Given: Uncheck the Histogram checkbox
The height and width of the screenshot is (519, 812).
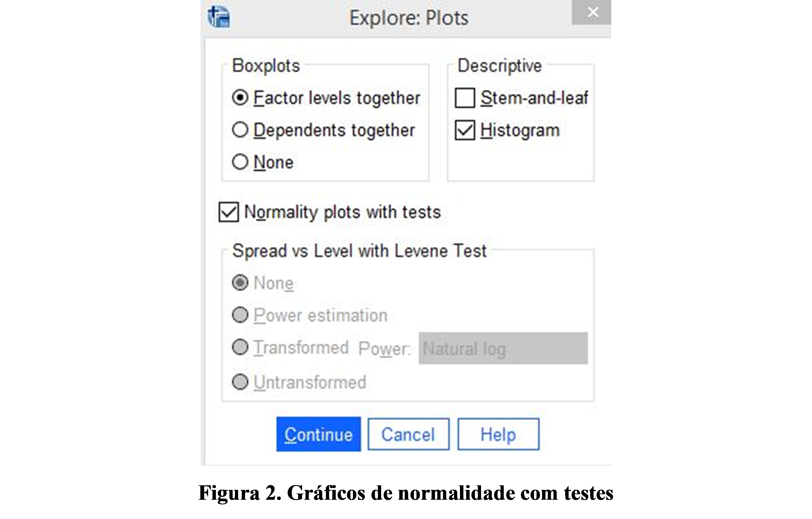Looking at the screenshot, I should point(465,130).
